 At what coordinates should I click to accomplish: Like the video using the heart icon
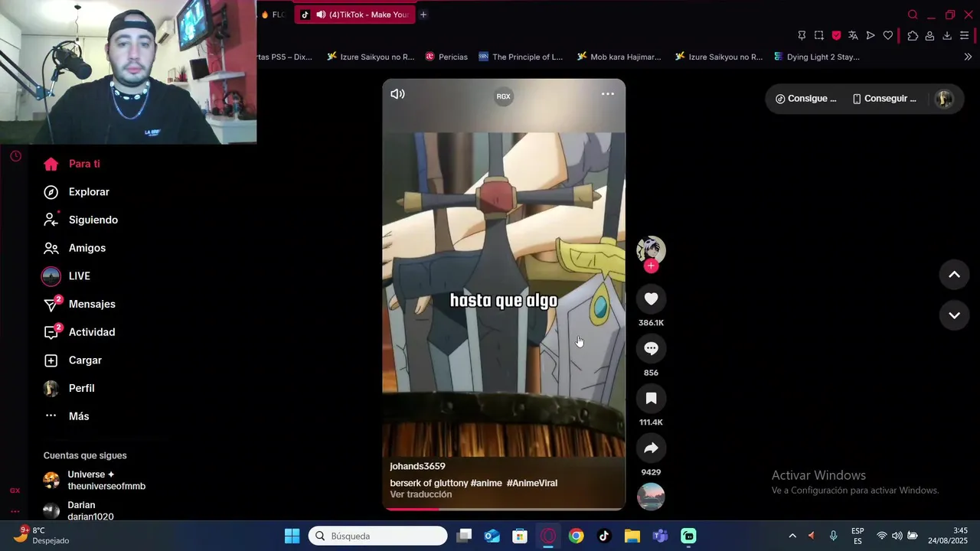pos(651,299)
